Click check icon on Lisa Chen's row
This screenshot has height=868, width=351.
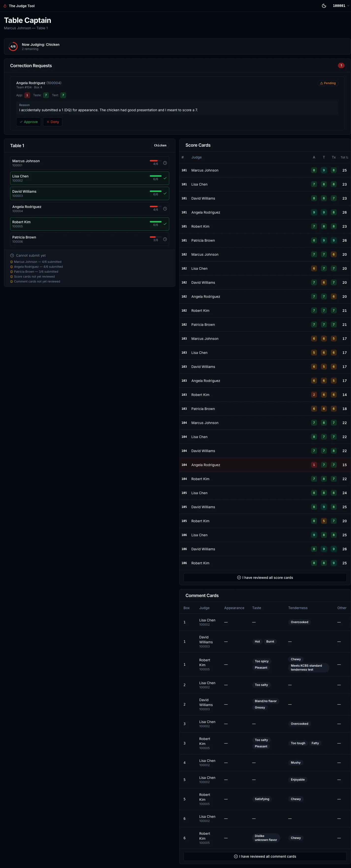165,178
